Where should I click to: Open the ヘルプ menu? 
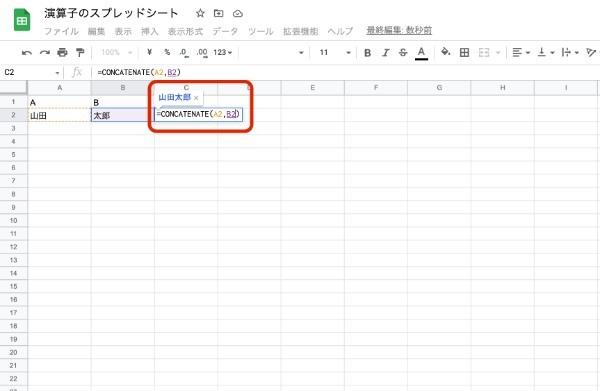click(x=340, y=31)
